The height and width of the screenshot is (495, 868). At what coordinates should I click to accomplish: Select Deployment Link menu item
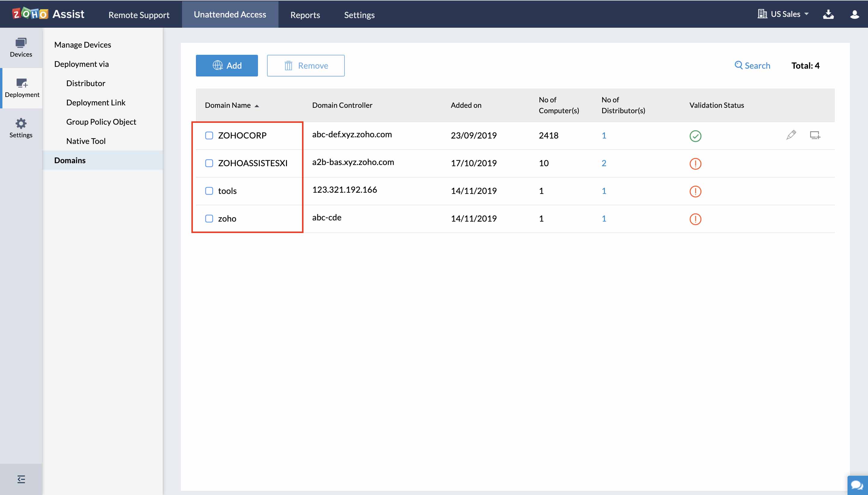96,102
